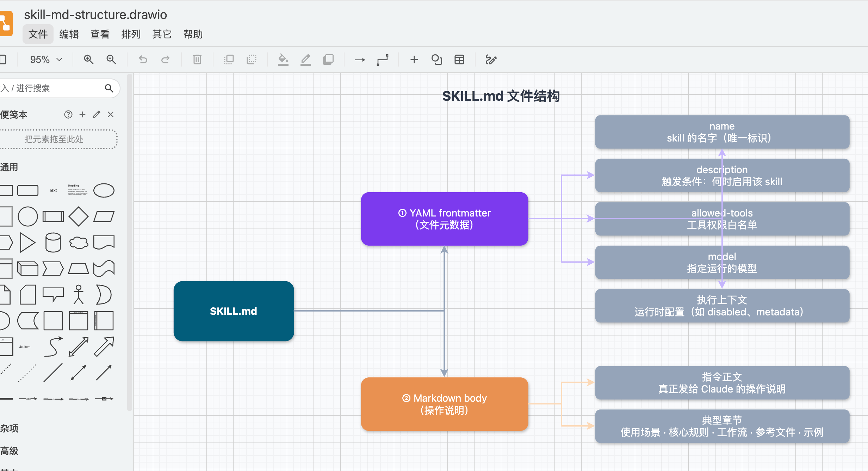Click the undo arrow icon

[143, 59]
